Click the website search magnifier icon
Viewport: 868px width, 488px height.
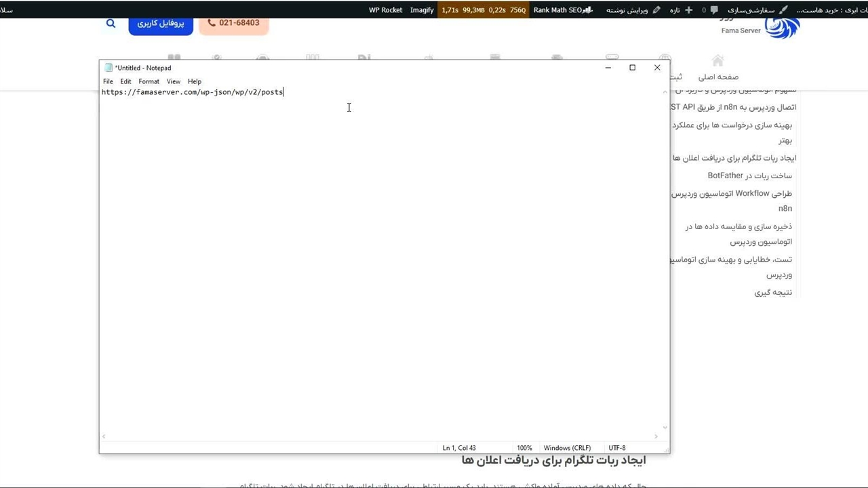pyautogui.click(x=111, y=24)
